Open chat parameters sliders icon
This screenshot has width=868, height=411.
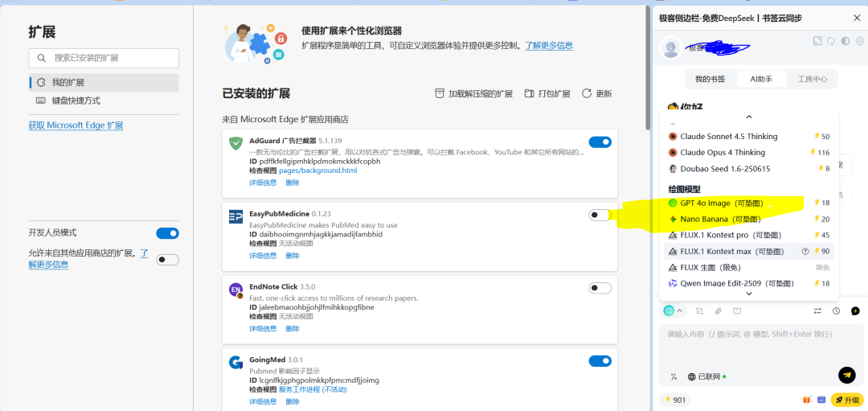(x=817, y=310)
